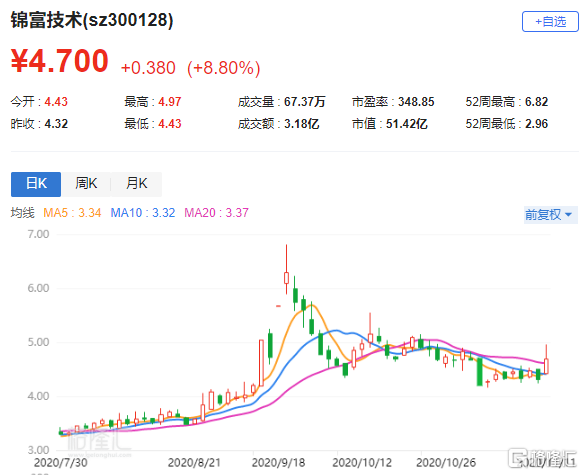Click the 2020/10/26 date axis label
This screenshot has width=583, height=475.
[446, 463]
